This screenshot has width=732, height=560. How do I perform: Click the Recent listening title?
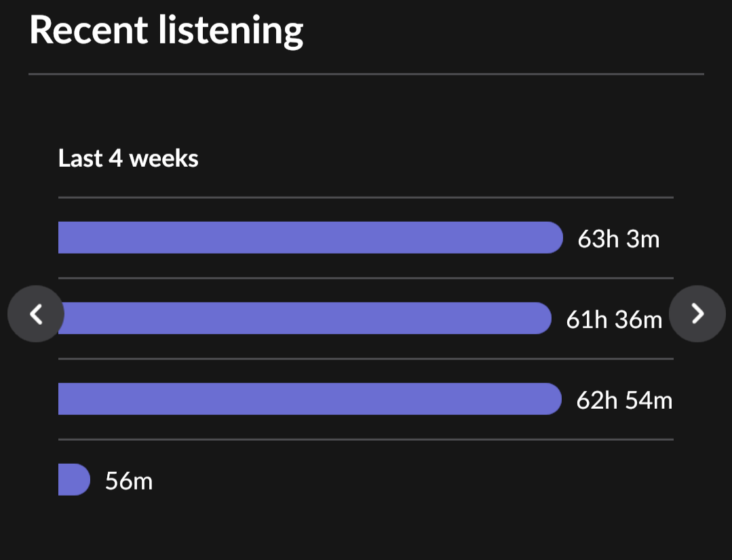coord(166,31)
